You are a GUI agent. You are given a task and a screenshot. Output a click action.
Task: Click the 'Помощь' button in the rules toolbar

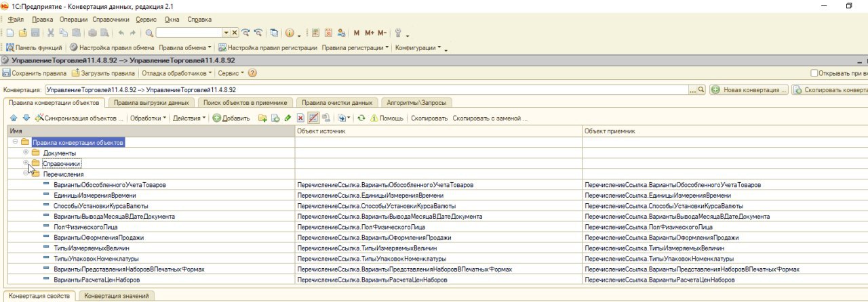coord(387,118)
